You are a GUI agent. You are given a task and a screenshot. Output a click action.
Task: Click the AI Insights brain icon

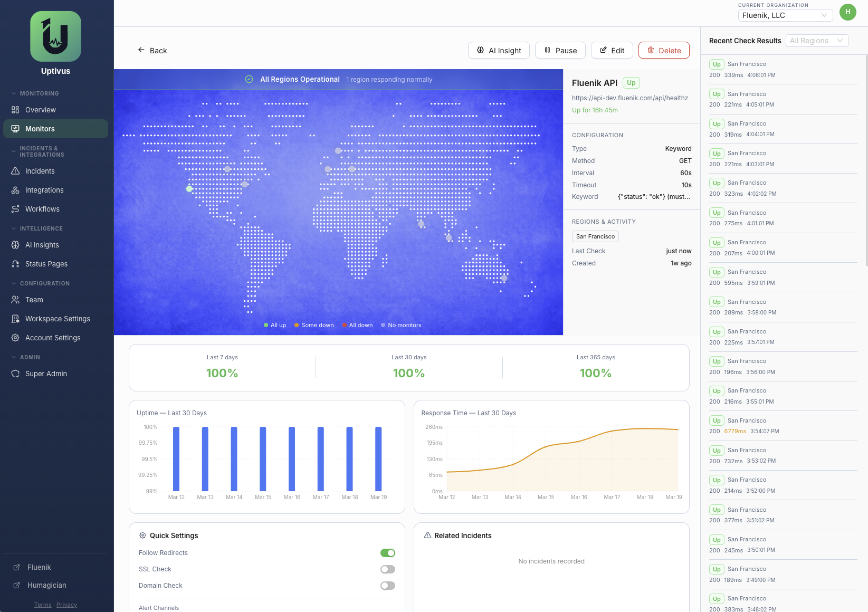coord(15,245)
